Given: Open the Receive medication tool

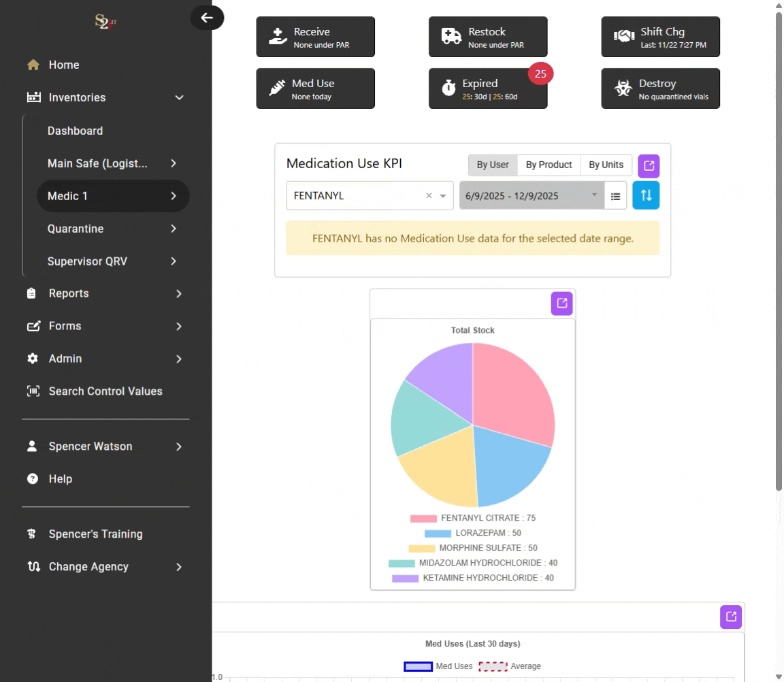Looking at the screenshot, I should (x=315, y=37).
